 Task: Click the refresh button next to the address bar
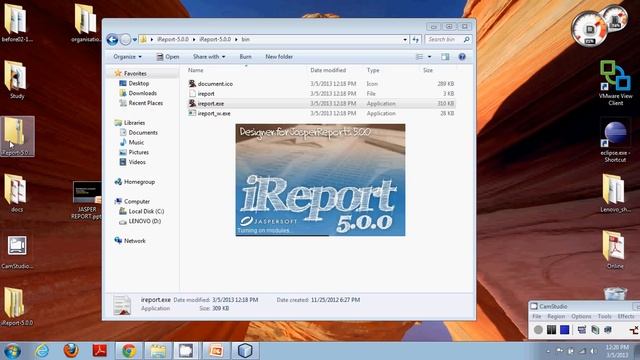coord(416,40)
